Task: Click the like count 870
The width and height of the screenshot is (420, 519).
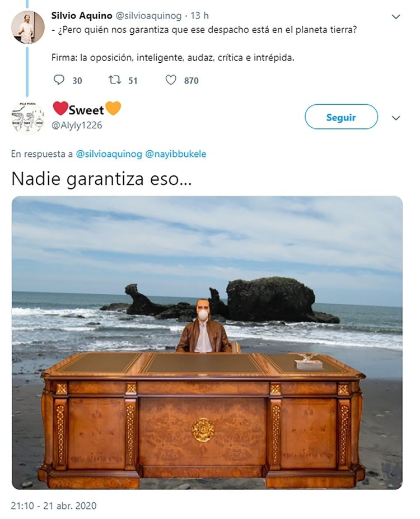Action: click(x=191, y=81)
